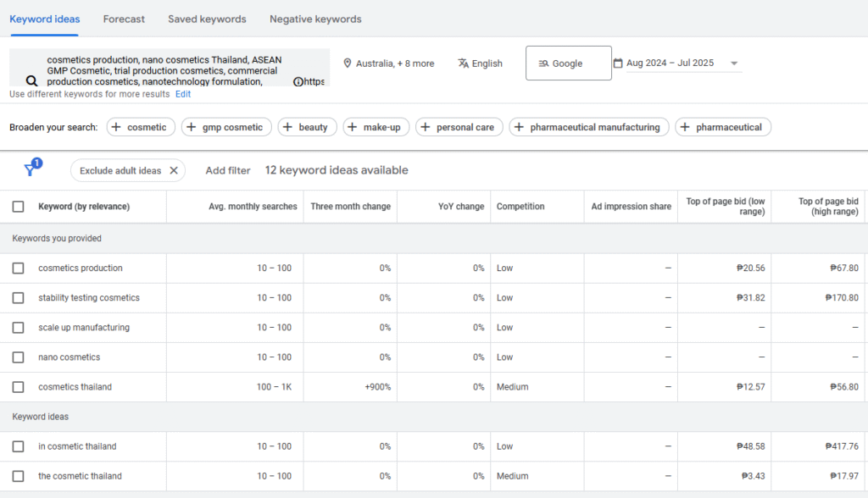This screenshot has height=498, width=868.
Task: Toggle the select-all keywords header checkbox
Action: pos(19,207)
